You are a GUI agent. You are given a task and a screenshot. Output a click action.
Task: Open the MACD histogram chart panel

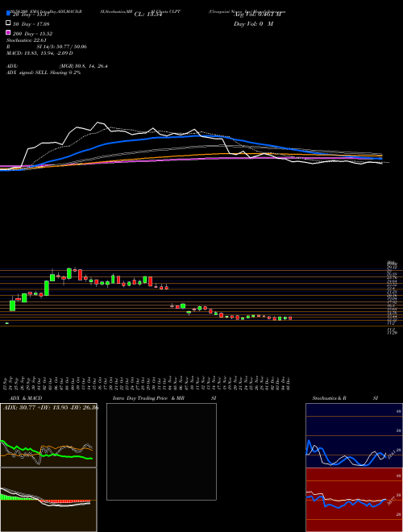(x=48, y=500)
